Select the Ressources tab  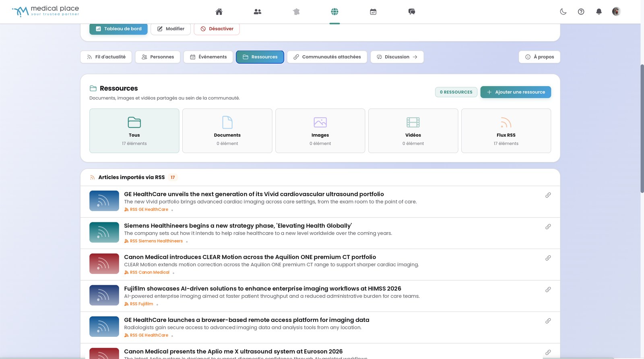coord(260,57)
